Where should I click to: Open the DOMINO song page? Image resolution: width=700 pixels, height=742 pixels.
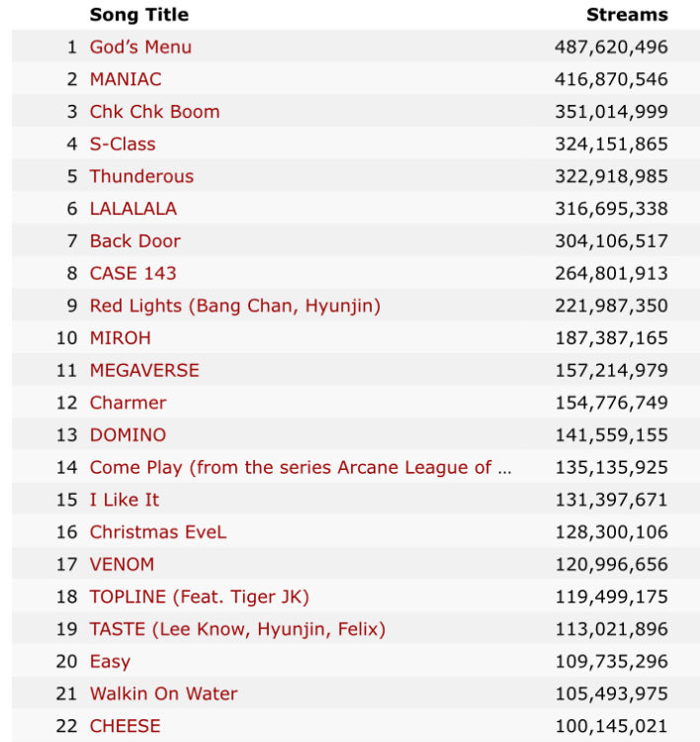[x=128, y=434]
